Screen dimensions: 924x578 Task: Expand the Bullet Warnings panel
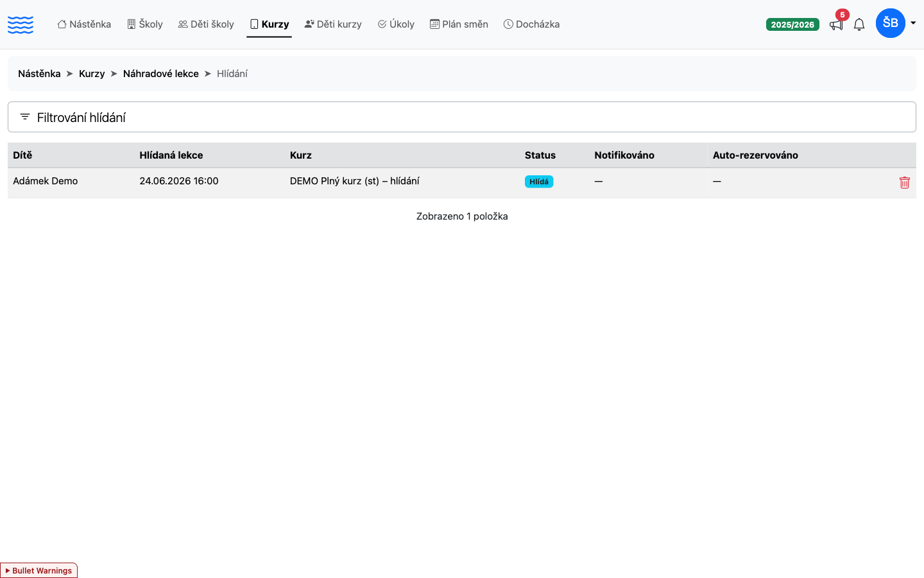(x=38, y=570)
